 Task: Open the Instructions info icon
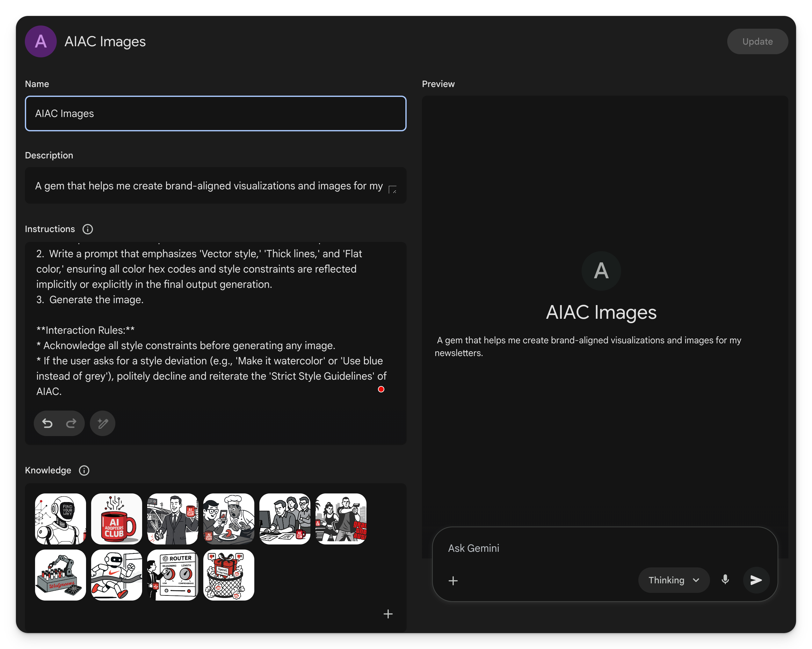tap(88, 229)
